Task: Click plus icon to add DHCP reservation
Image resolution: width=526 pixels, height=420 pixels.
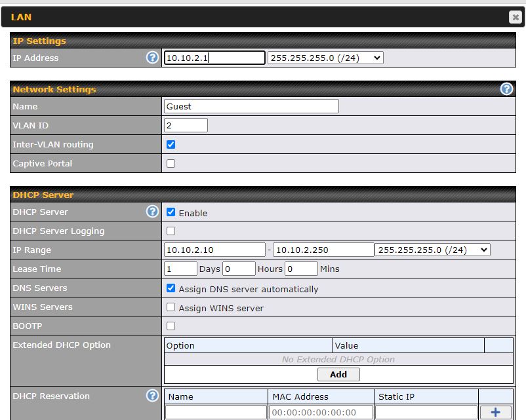Action: pyautogui.click(x=495, y=412)
